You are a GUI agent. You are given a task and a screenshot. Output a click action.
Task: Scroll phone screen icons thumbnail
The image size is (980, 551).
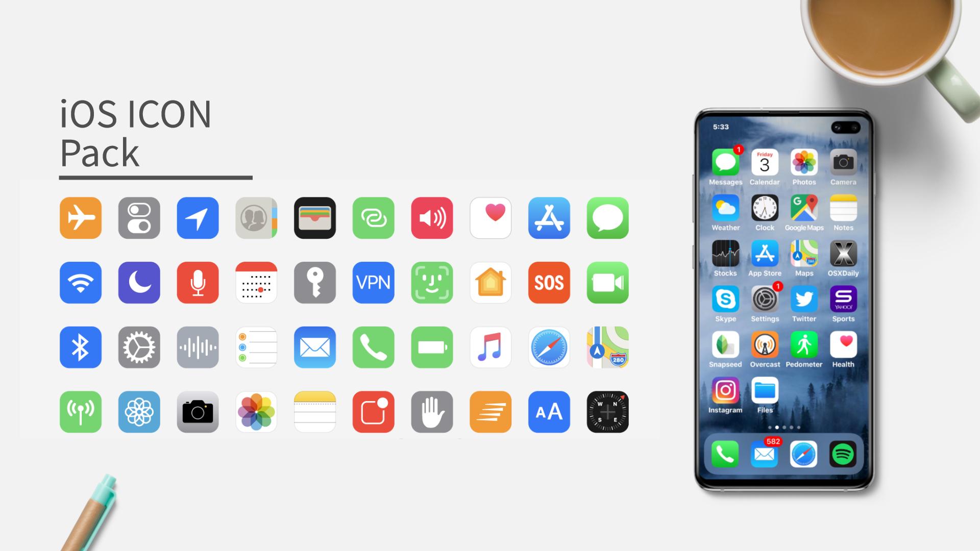783,428
